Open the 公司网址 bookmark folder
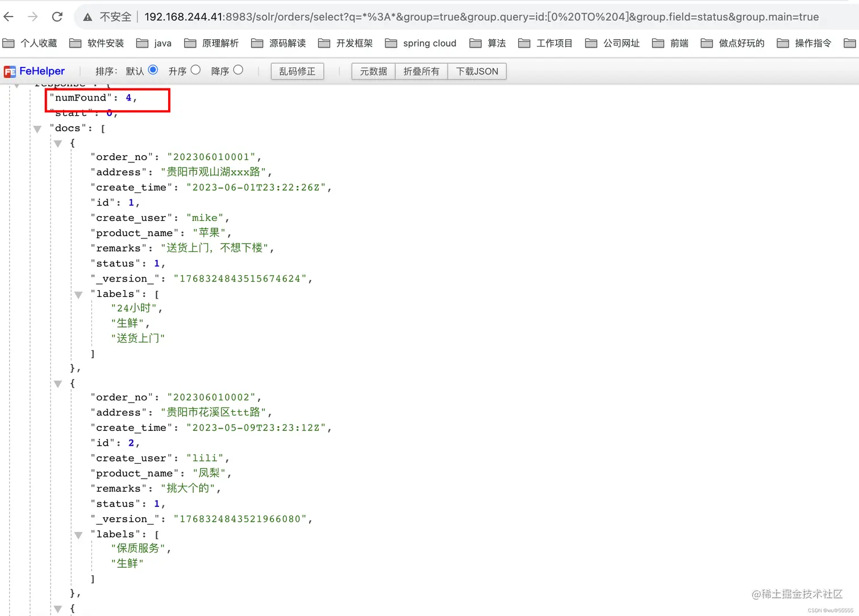Viewport: 859px width, 616px height. click(x=612, y=43)
